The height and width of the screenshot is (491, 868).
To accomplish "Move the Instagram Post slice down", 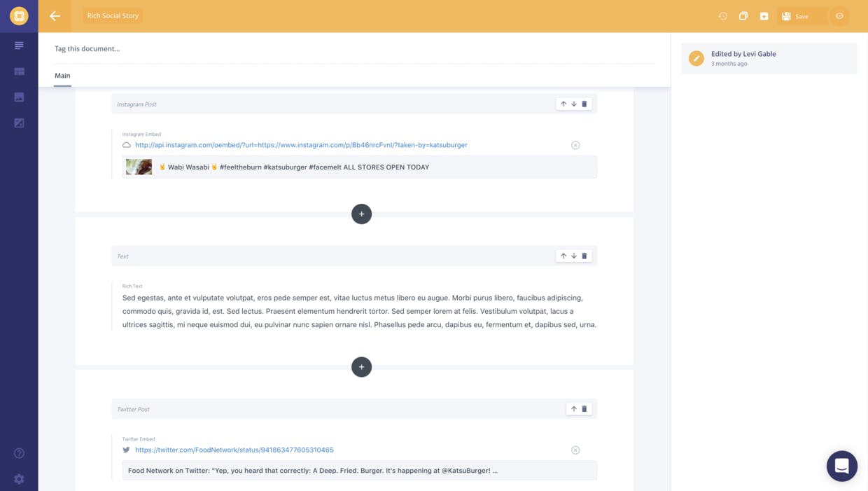I will coord(574,104).
